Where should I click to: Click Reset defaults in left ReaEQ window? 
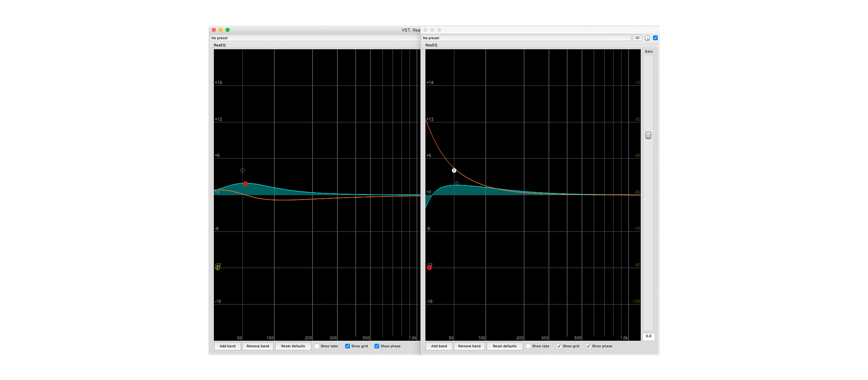293,346
